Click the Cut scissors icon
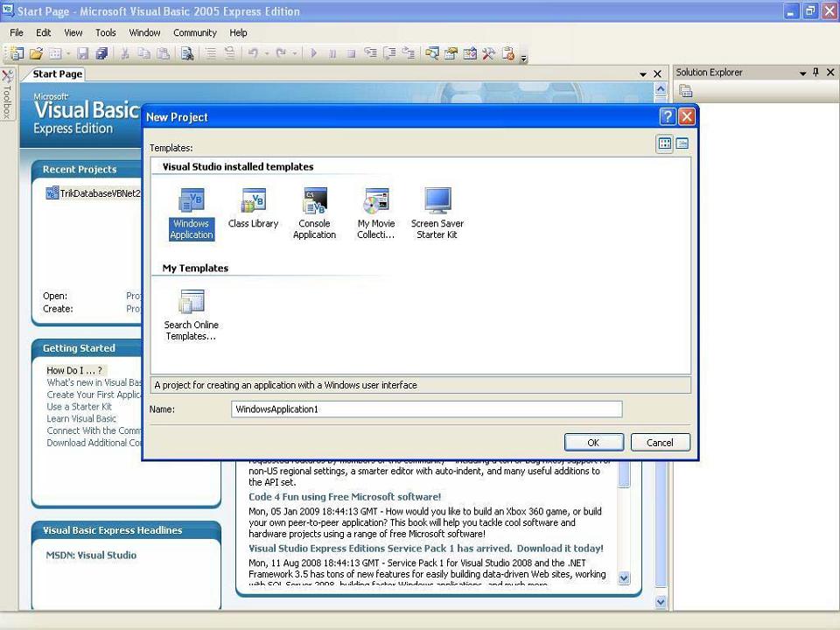840x630 pixels. click(124, 53)
